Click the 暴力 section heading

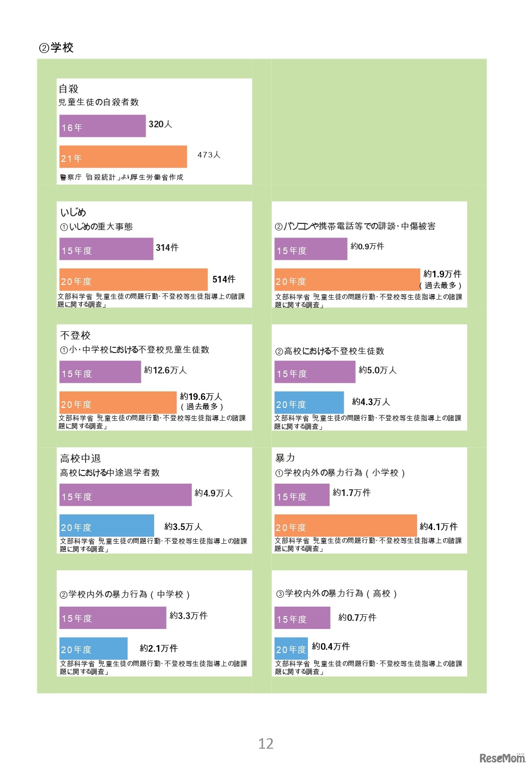[285, 458]
